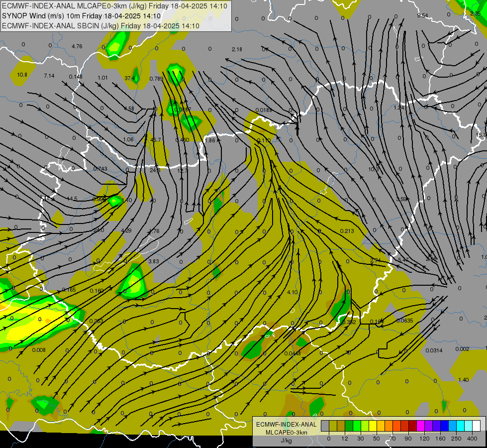This screenshot has height=448, width=487.
Task: Click the legend title MLCAPE0-3km
Action: click(x=286, y=433)
